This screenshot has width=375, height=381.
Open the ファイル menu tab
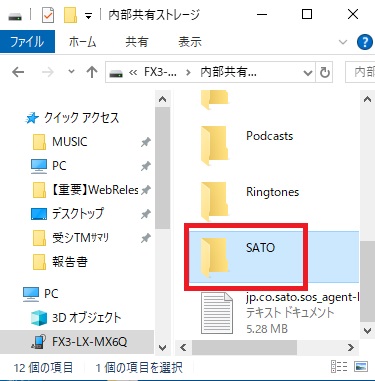[27, 42]
